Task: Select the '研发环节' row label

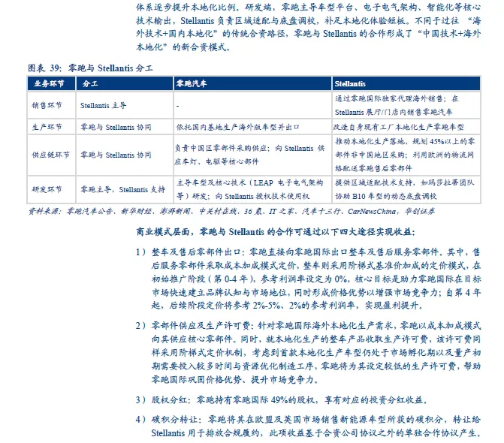Action: coord(47,189)
